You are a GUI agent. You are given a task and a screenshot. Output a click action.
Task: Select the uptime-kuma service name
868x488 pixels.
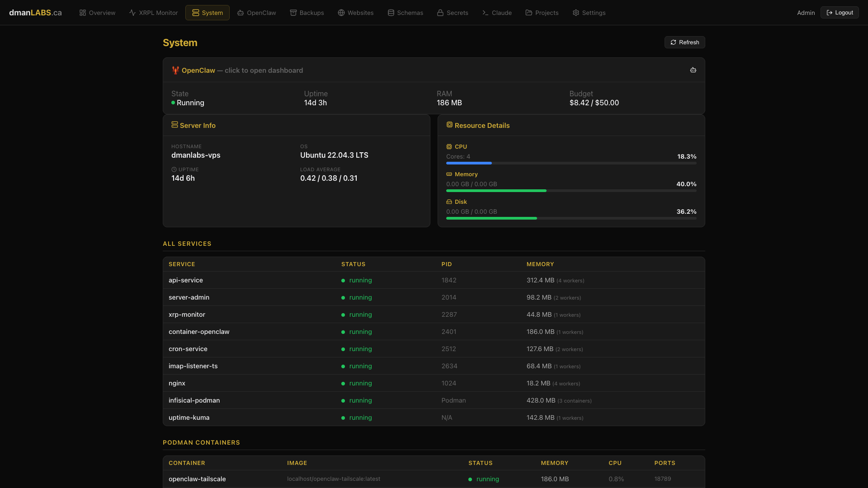pyautogui.click(x=189, y=418)
